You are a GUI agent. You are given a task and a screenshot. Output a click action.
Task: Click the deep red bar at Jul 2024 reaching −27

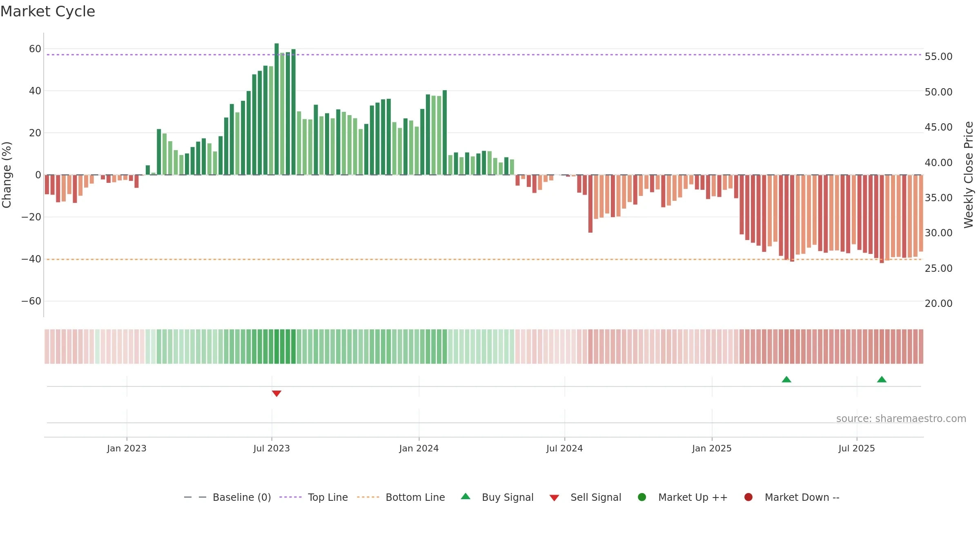pos(590,204)
